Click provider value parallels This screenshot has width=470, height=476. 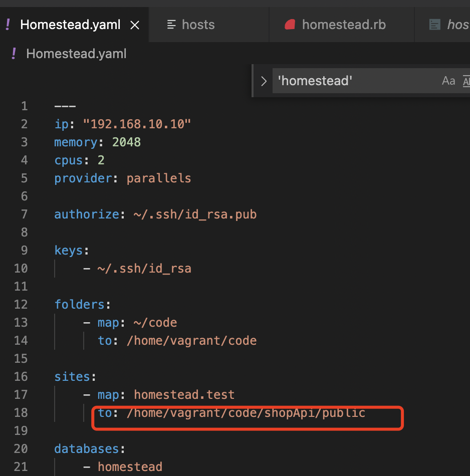click(x=159, y=178)
